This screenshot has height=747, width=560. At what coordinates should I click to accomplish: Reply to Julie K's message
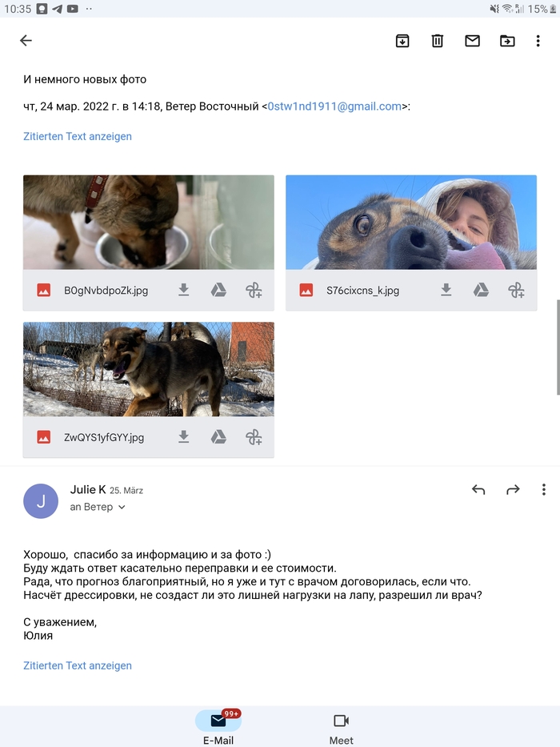[478, 489]
